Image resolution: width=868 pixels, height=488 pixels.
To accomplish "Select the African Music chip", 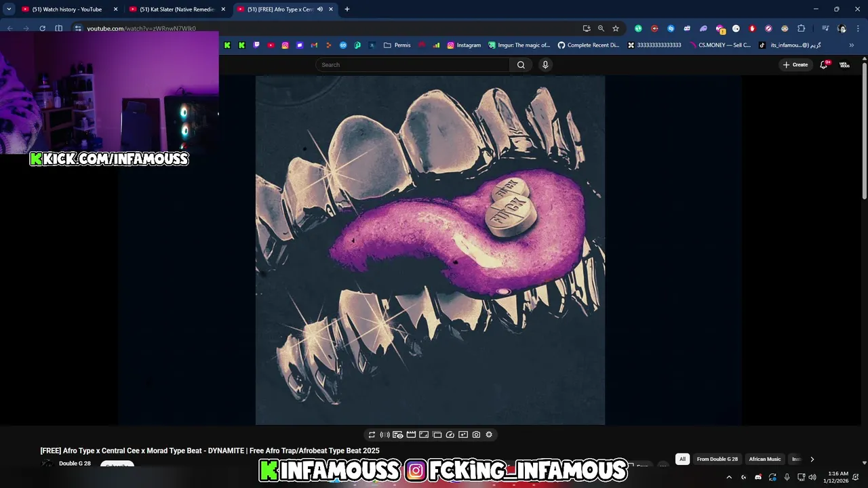I will [x=765, y=459].
